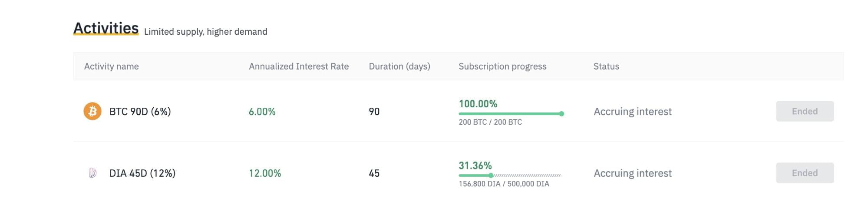
Task: Click the Ended button in DIA row
Action: tap(805, 173)
